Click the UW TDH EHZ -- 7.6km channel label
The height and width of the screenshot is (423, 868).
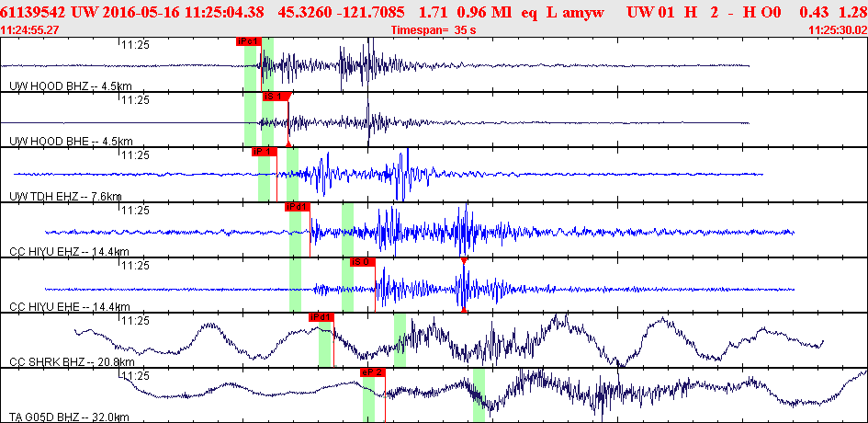pos(66,196)
